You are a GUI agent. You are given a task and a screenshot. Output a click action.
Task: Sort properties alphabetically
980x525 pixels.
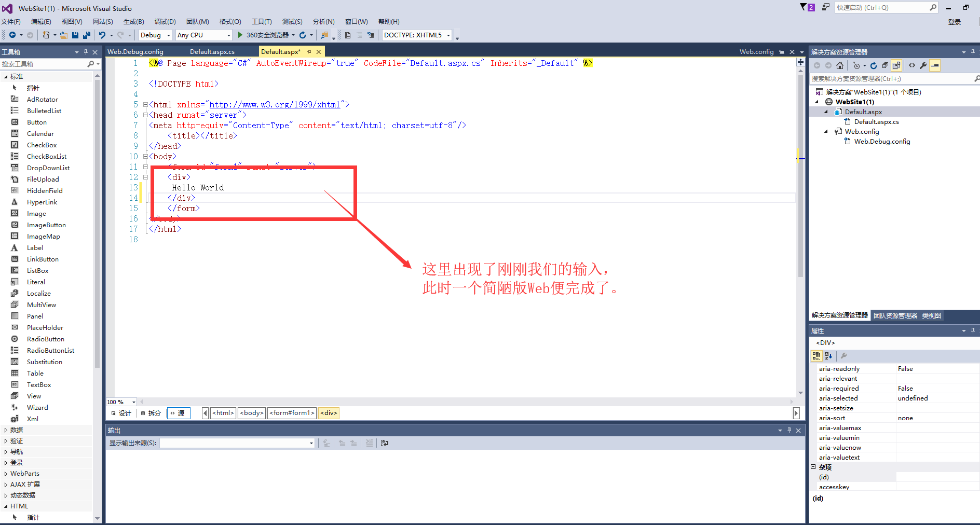point(828,356)
